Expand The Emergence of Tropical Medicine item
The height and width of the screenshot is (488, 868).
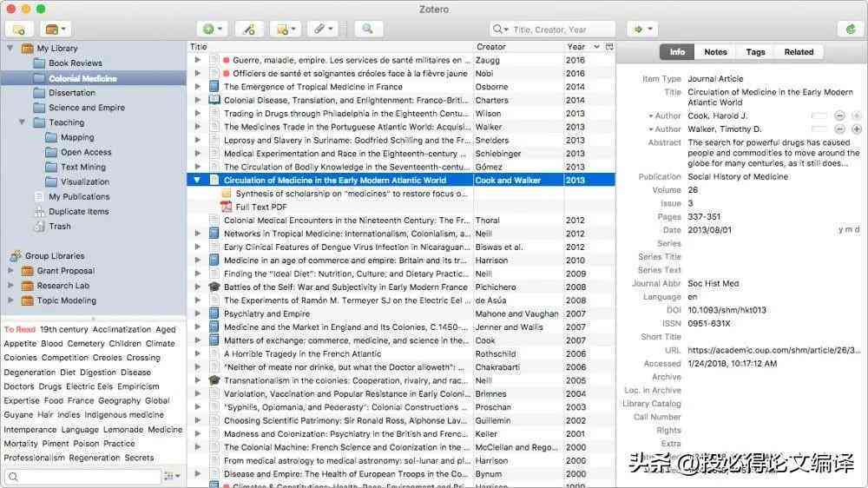coord(198,87)
